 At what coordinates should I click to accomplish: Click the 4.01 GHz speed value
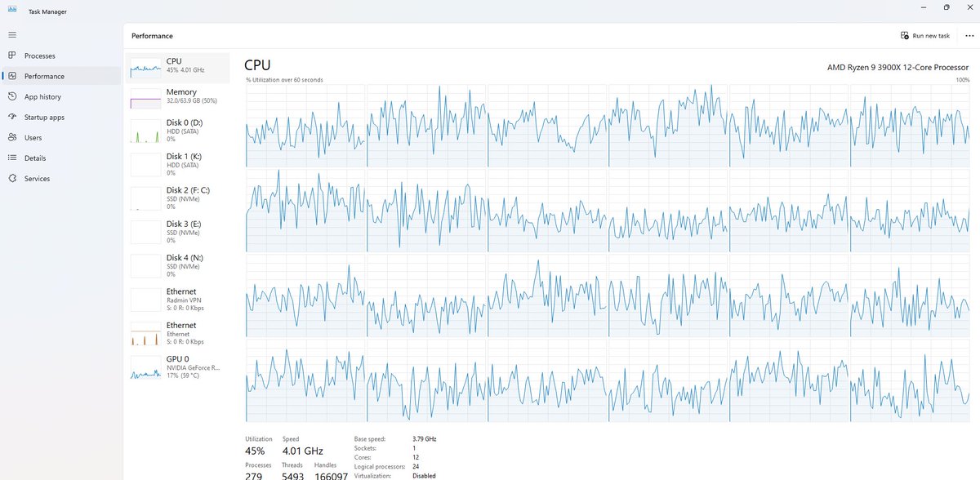(x=302, y=451)
